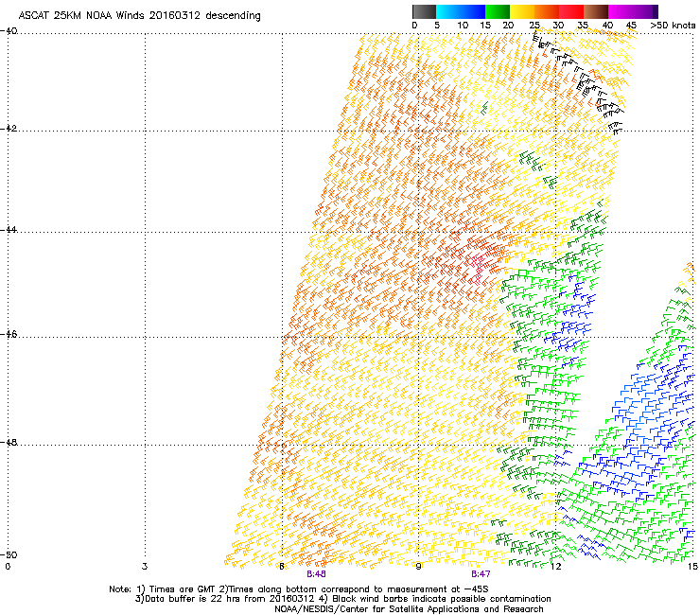Click the chart title 'ASCAT 25KM NOAA Winds'
Image resolution: width=700 pixels, height=615 pixels.
[x=82, y=16]
